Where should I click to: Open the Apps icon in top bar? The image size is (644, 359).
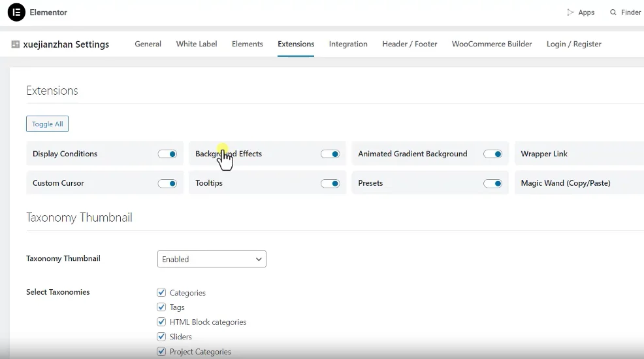(570, 12)
